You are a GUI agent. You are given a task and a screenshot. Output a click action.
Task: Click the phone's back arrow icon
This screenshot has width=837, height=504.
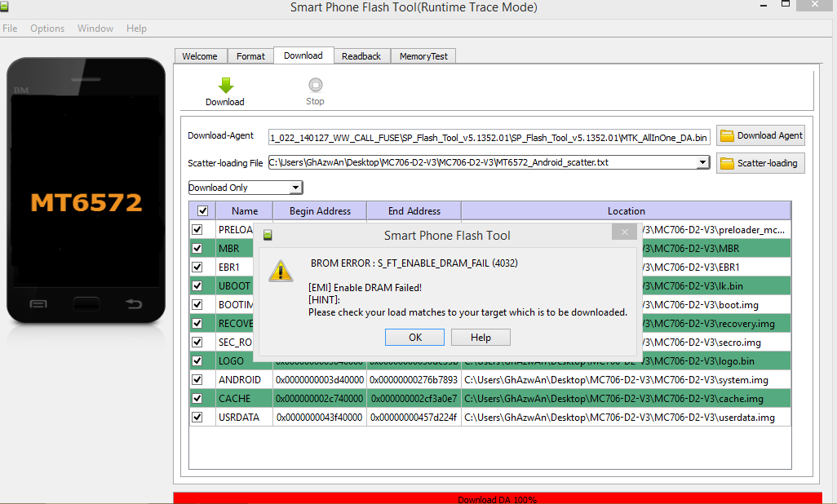click(x=134, y=304)
